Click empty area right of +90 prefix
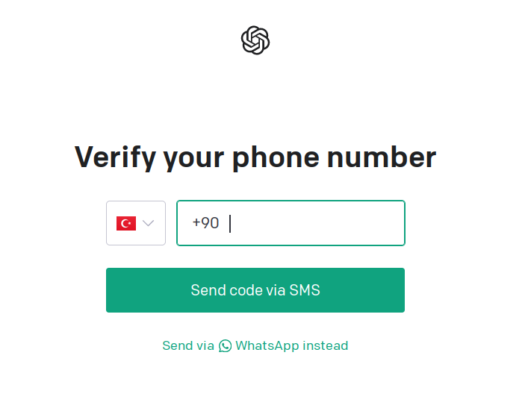 317,223
